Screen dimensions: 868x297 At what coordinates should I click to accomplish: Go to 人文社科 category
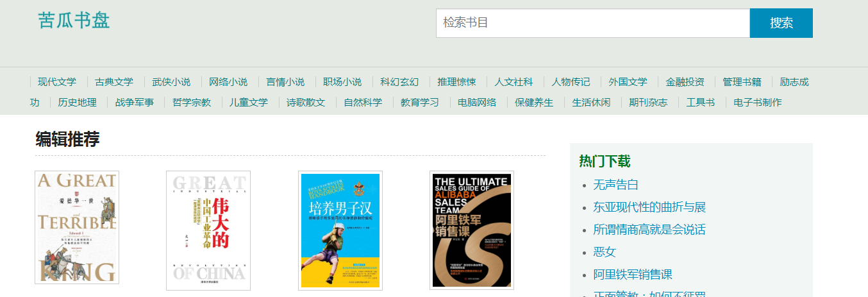(x=513, y=82)
